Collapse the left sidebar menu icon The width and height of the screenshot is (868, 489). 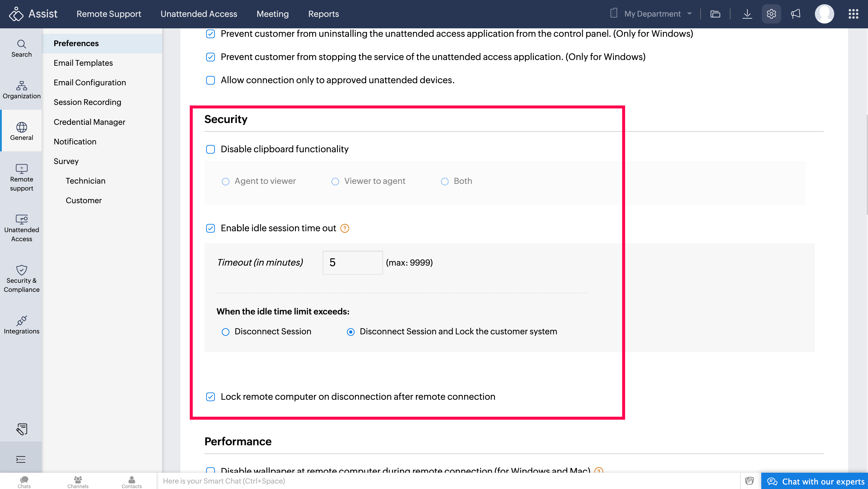(21, 459)
